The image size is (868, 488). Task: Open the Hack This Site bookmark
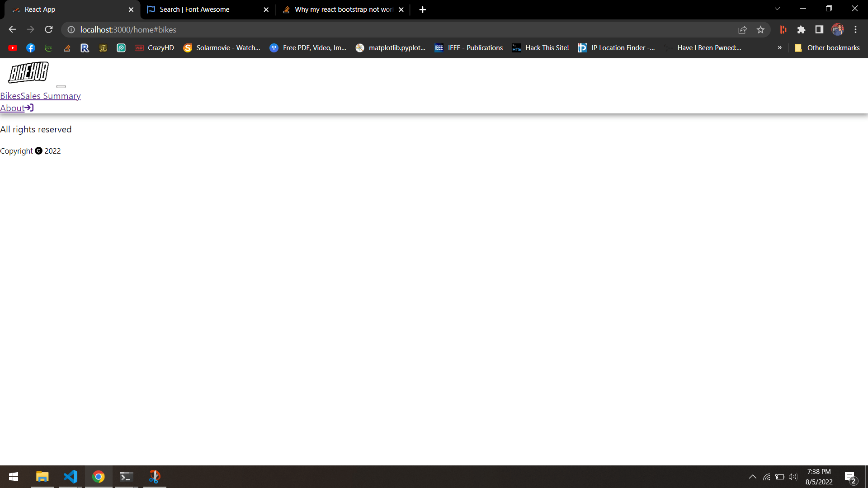[x=541, y=47]
